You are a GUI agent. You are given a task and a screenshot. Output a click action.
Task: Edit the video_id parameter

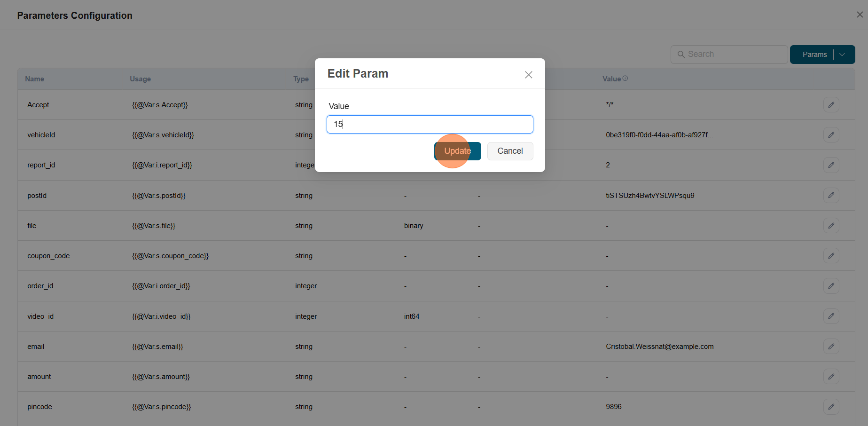point(831,316)
